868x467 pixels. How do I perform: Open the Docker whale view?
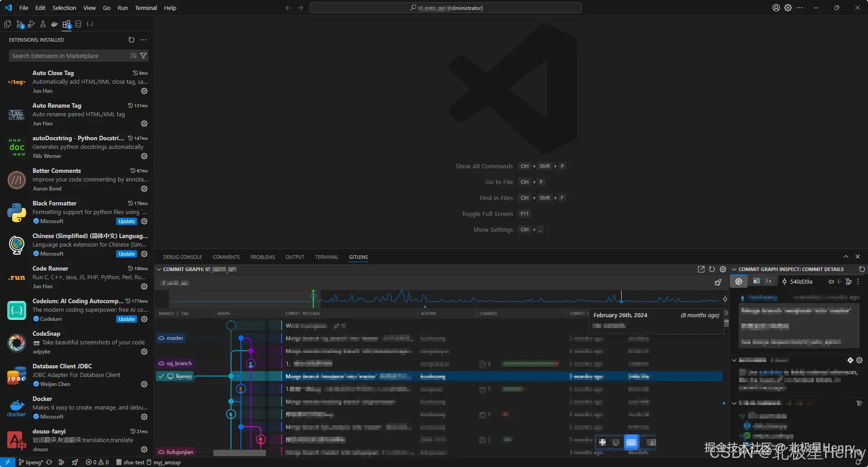pyautogui.click(x=55, y=24)
